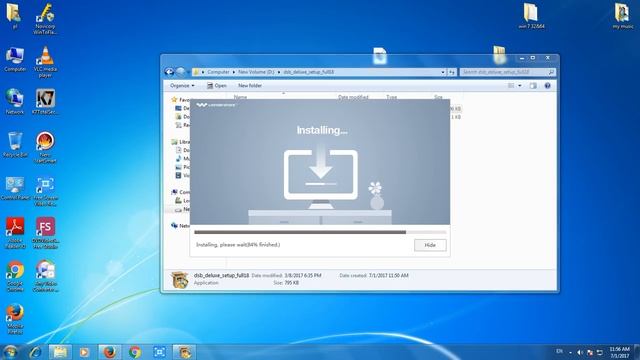Viewport: 640px width, 360px height.
Task: Click dsb_deluxe_setup_full18 installer icon in details pane
Action: pyautogui.click(x=180, y=280)
